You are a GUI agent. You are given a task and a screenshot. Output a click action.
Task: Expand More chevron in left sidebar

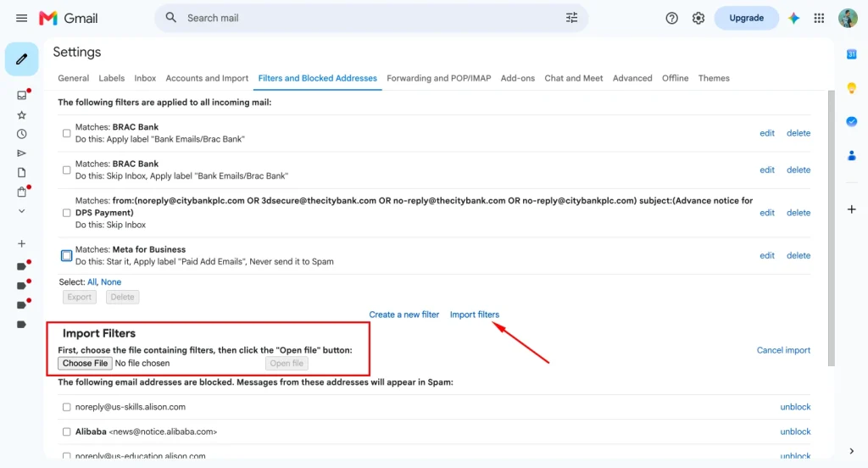pos(21,211)
